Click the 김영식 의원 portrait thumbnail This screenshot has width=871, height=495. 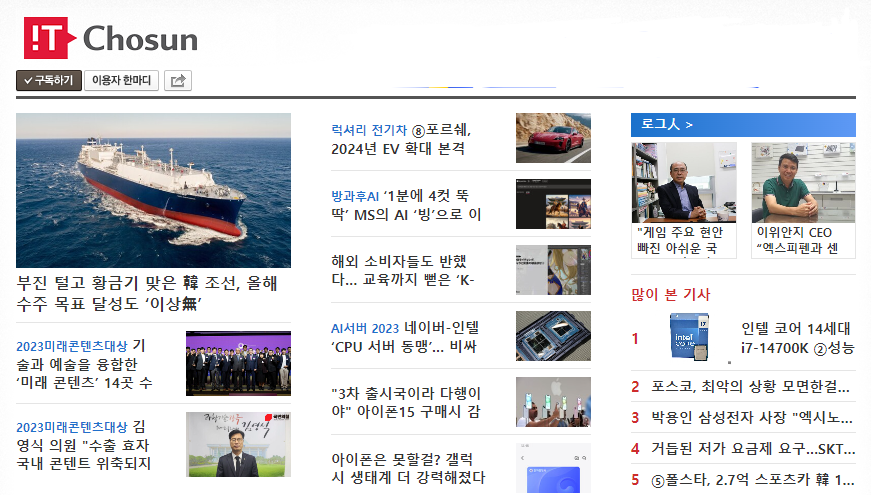pyautogui.click(x=238, y=444)
